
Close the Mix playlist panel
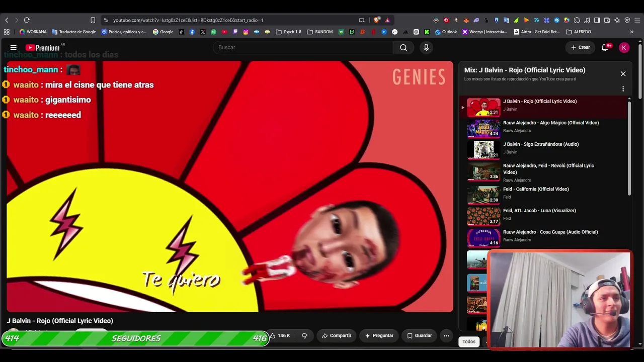[623, 73]
